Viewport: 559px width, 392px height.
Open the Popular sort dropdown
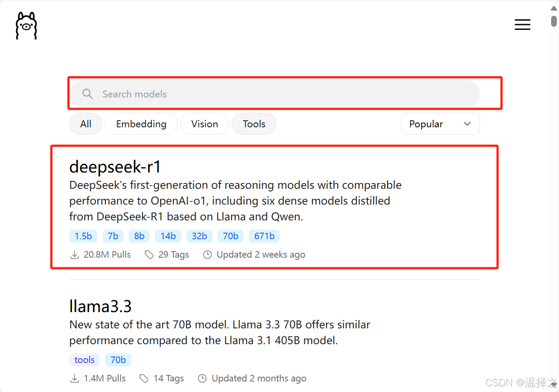coord(440,124)
